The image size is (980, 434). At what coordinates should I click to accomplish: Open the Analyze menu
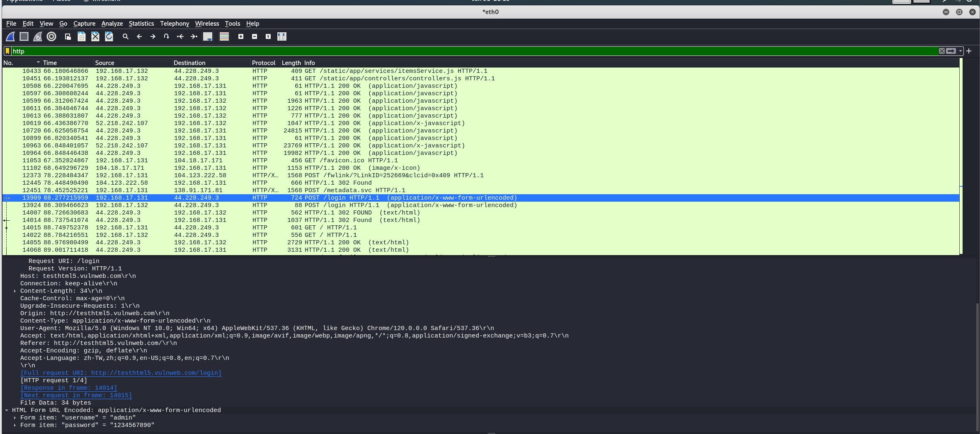click(x=112, y=24)
